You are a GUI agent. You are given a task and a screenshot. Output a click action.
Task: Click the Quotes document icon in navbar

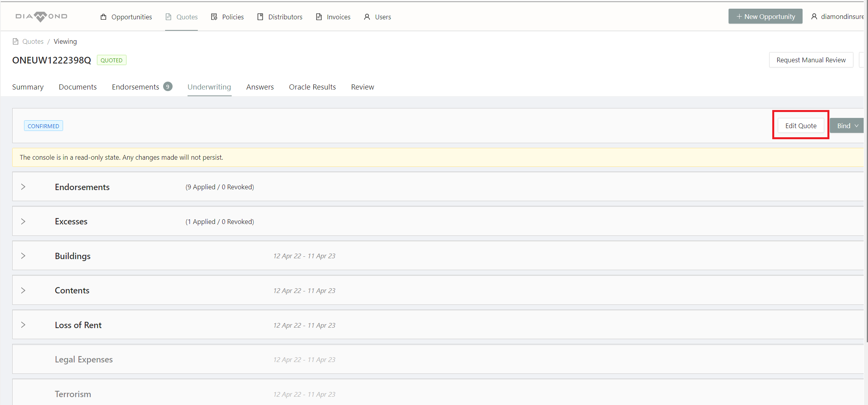coord(169,17)
